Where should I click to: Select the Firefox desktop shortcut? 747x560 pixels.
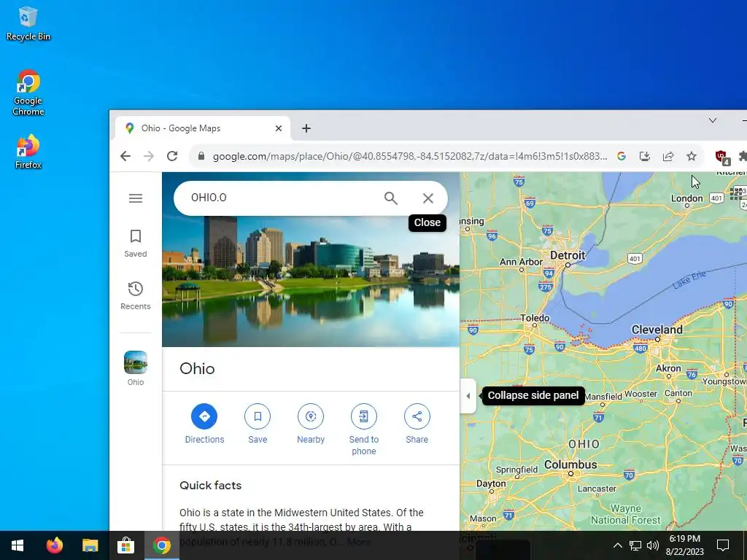[x=28, y=152]
